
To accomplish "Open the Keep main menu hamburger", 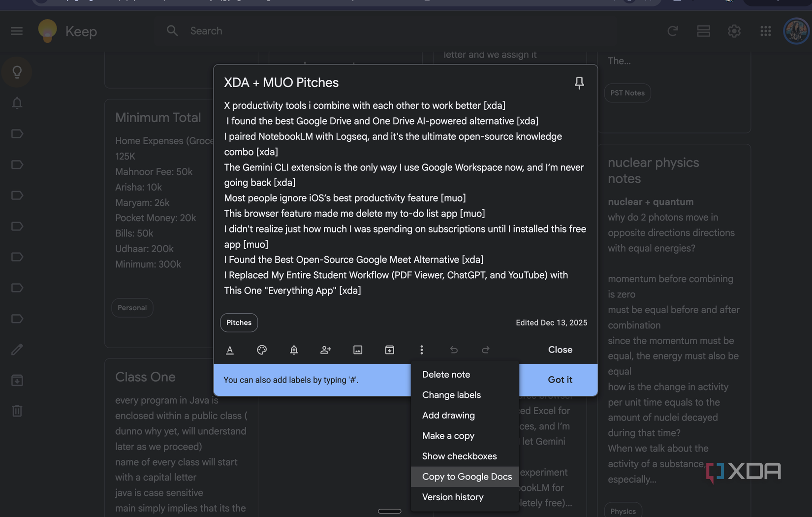I will pyautogui.click(x=17, y=31).
